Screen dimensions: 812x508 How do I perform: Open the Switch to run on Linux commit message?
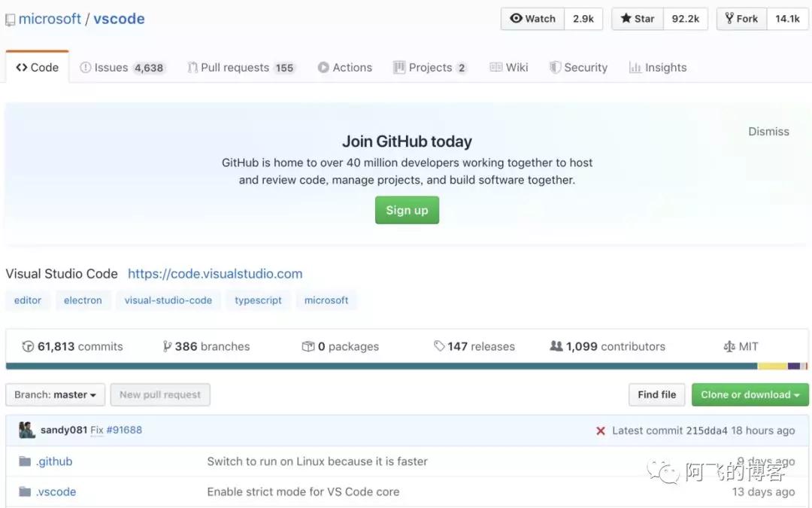tap(317, 461)
